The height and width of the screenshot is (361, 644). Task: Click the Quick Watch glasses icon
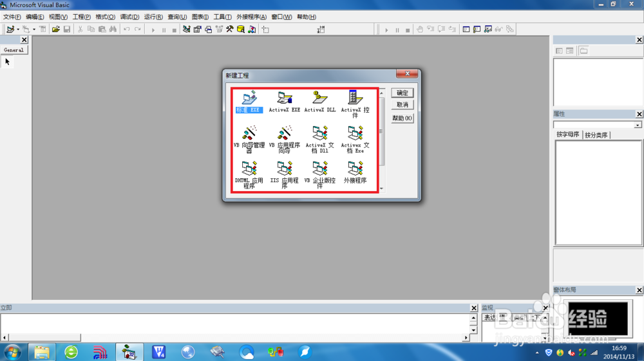click(x=498, y=29)
